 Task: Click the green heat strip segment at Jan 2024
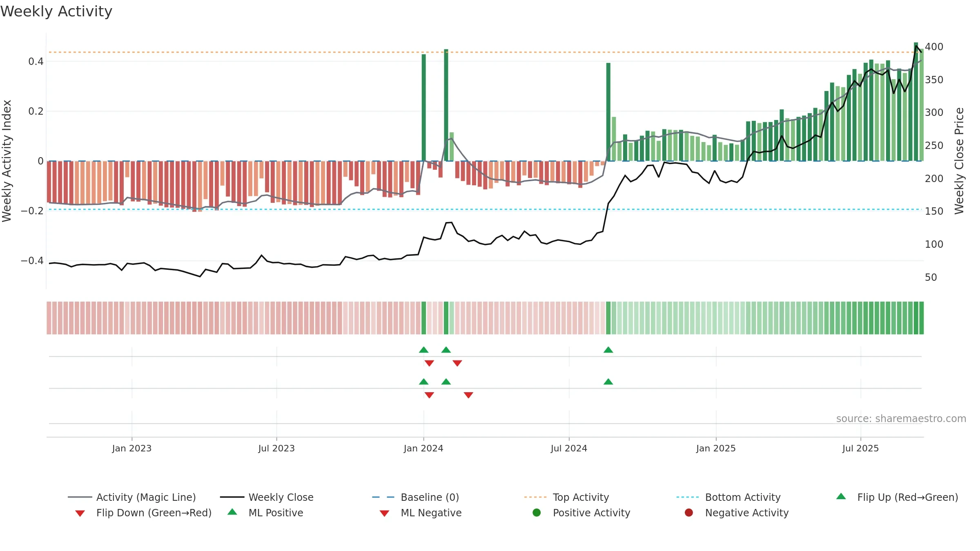(x=424, y=318)
